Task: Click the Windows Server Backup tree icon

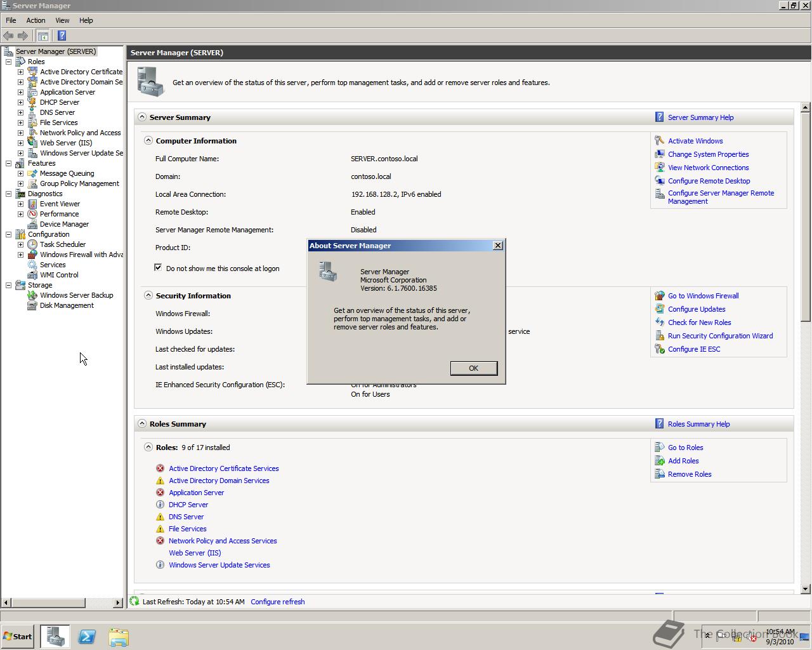Action: [x=32, y=295]
